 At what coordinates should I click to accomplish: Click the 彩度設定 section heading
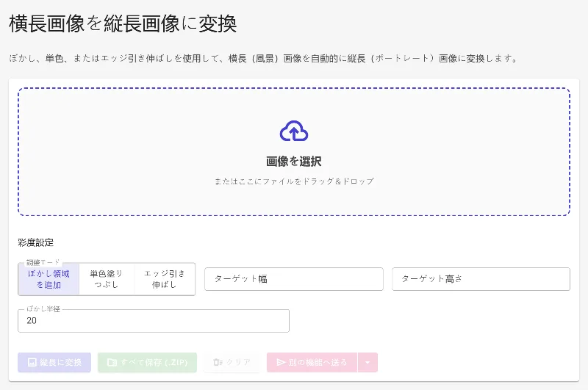(35, 242)
